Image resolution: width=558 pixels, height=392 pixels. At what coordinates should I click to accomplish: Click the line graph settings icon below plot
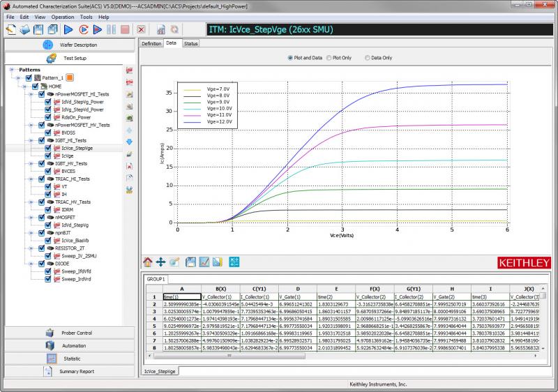205,262
